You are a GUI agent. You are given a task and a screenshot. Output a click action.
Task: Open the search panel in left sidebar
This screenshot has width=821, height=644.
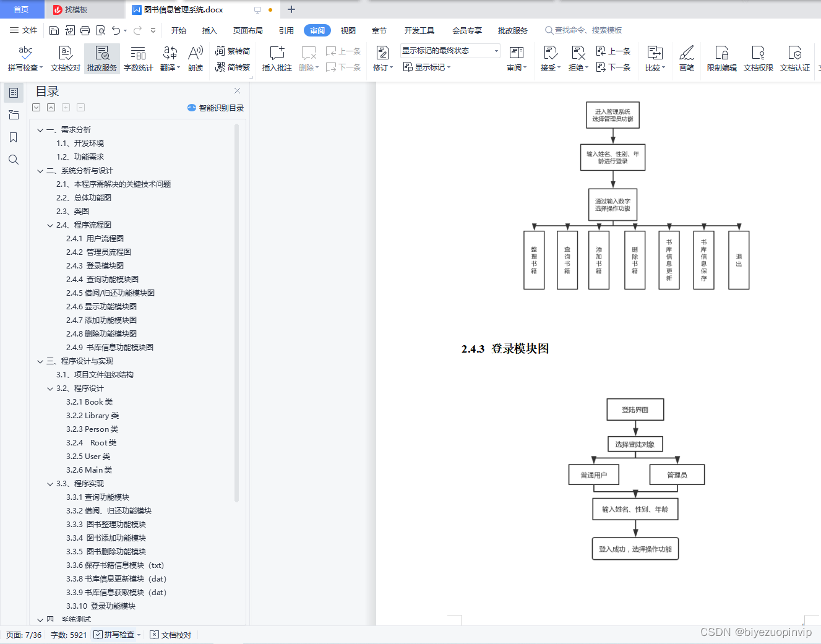click(13, 160)
